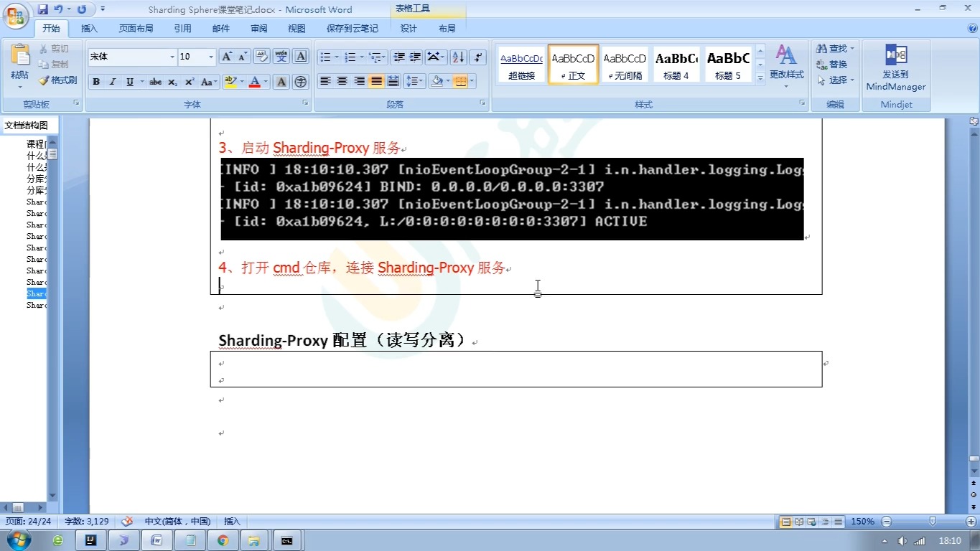Viewport: 980px width, 551px height.
Task: Select the Format Painter (格式刷) tool
Action: 57,80
